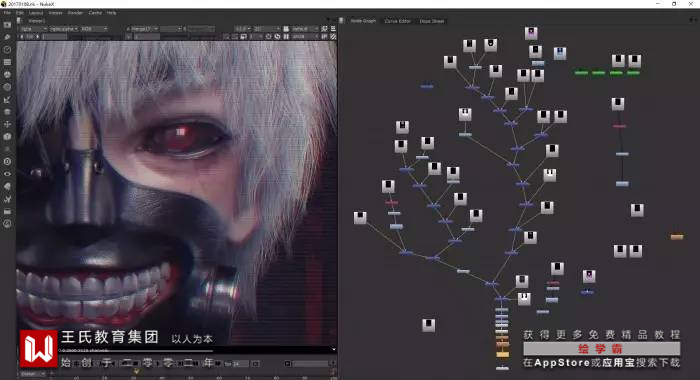The image size is (700, 380).
Task: Open the Image nodes toolbar menu
Action: pyautogui.click(x=7, y=25)
